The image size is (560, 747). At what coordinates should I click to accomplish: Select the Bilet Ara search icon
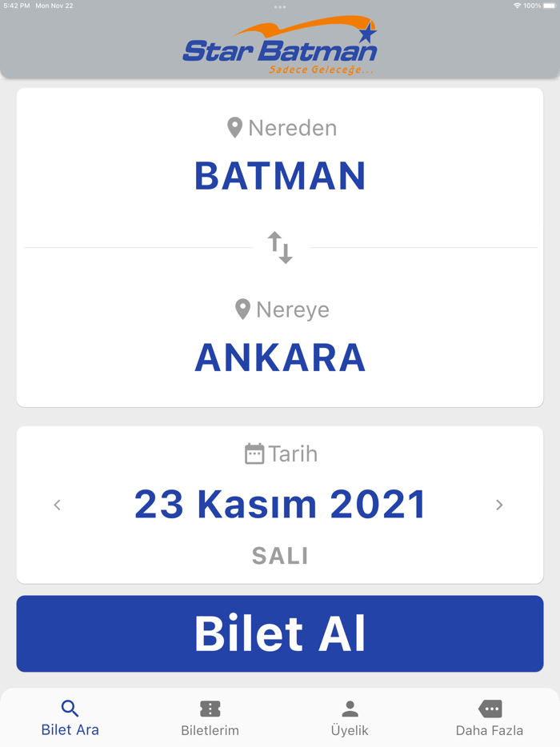(x=70, y=707)
